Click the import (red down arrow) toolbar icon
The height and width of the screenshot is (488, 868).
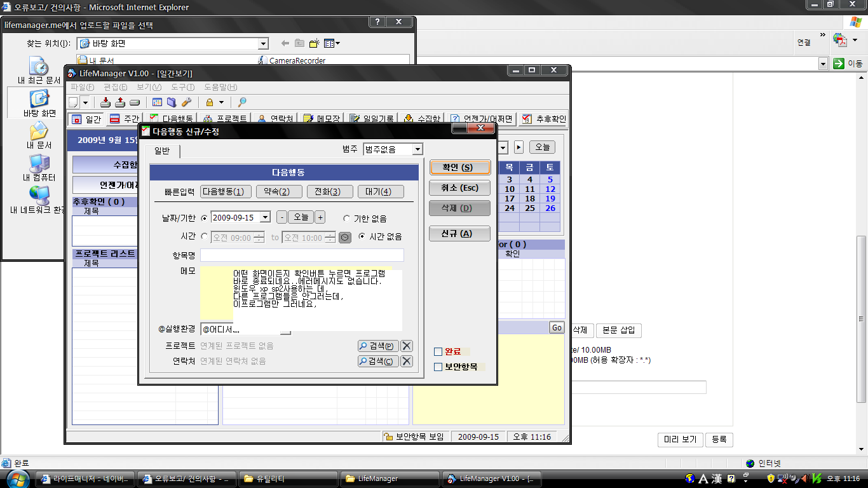105,102
